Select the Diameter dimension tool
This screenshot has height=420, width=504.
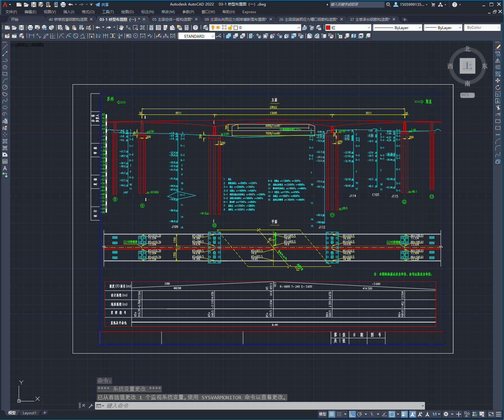pos(76,36)
